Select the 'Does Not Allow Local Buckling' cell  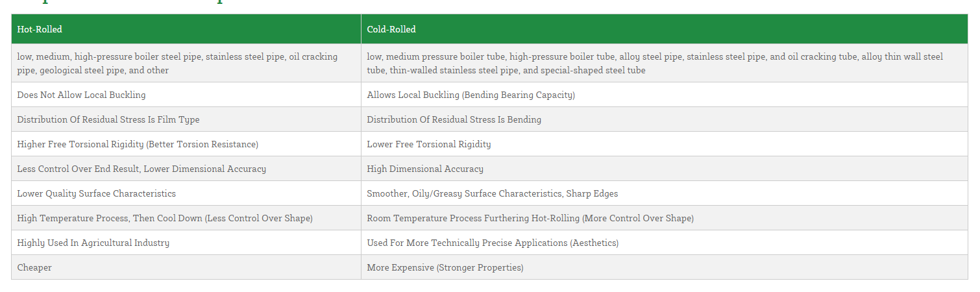[81, 95]
